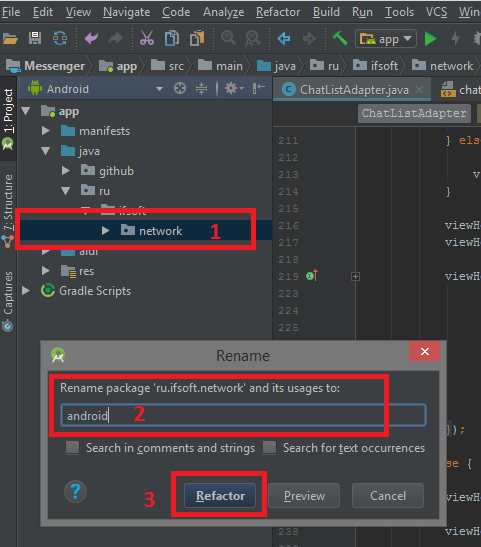This screenshot has height=547, width=481.
Task: Close the Rename dialog
Action: pos(424,351)
